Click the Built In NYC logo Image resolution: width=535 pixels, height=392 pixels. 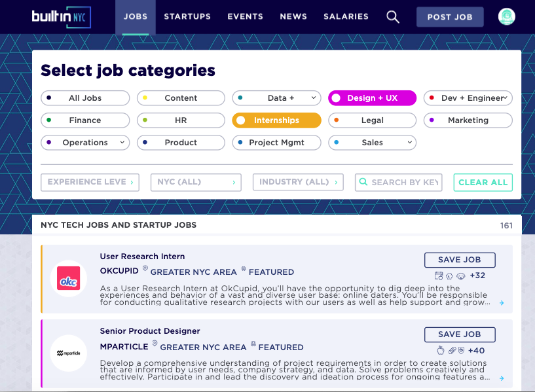(x=61, y=17)
